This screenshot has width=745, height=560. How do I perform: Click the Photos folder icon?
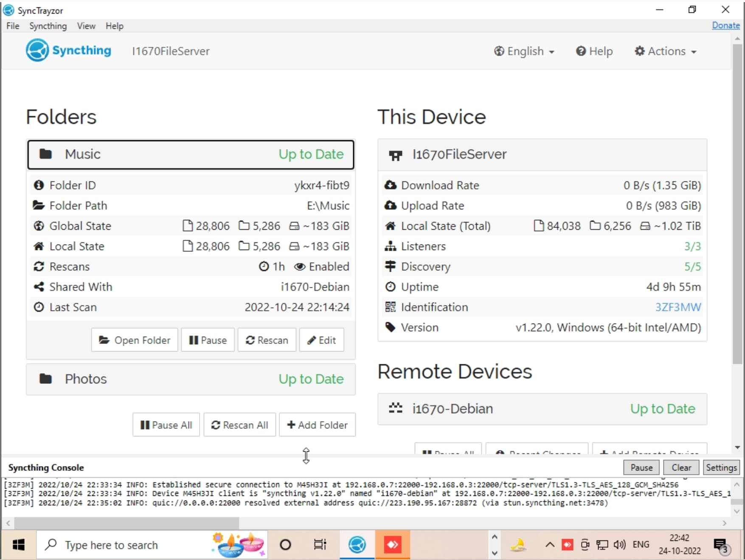[45, 379]
